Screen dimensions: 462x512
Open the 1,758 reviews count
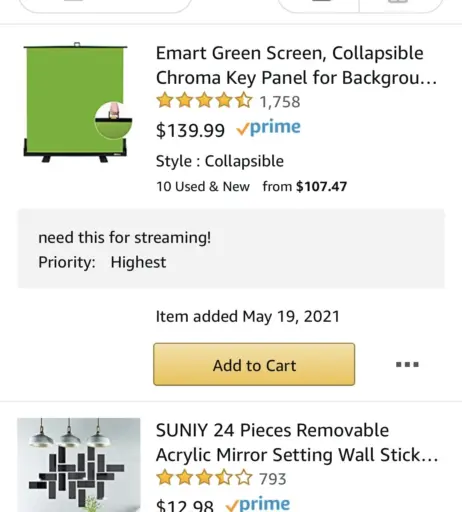click(280, 102)
